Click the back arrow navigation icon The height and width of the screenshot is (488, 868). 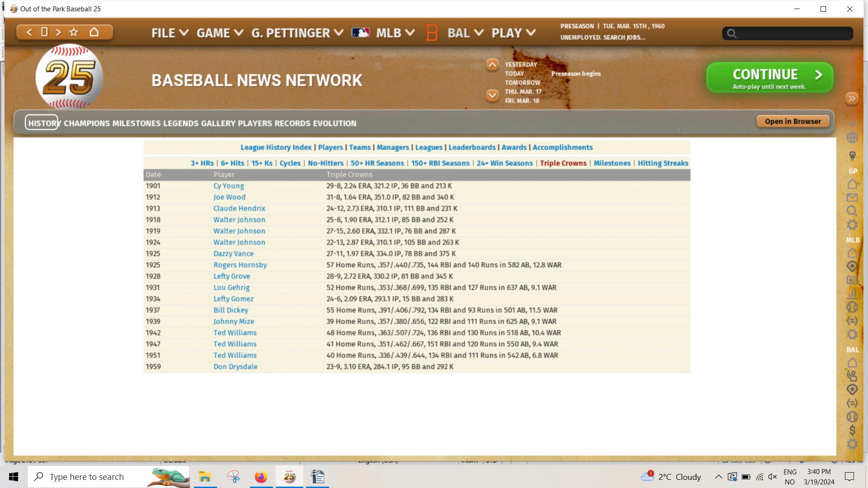pos(29,32)
